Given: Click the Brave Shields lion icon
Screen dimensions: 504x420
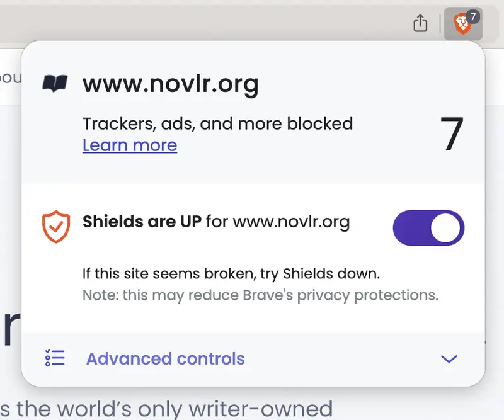Looking at the screenshot, I should [x=461, y=25].
